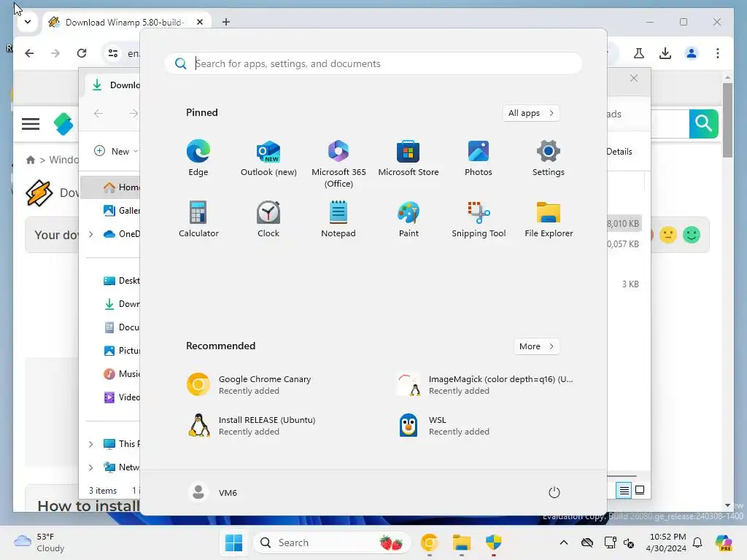The width and height of the screenshot is (747, 560).
Task: Open ImageMagick recently added item
Action: (x=486, y=385)
